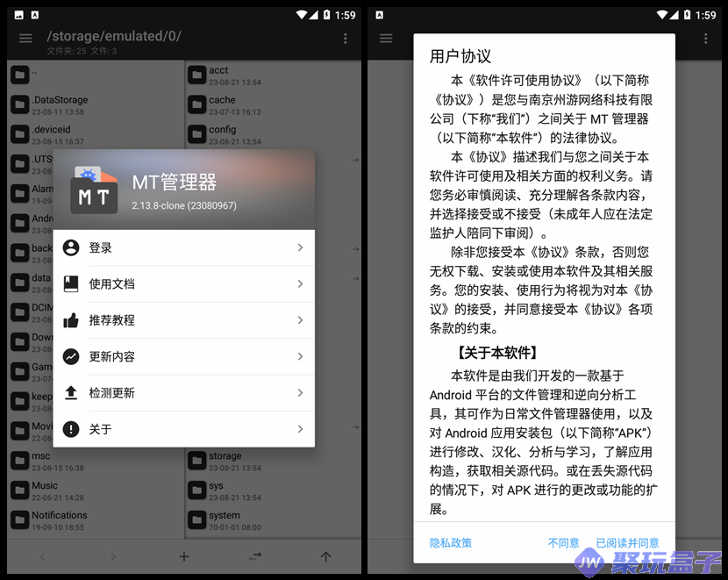Tap the Wi-Fi status icon on the file browser screen
This screenshot has width=728, height=580.
302,15
